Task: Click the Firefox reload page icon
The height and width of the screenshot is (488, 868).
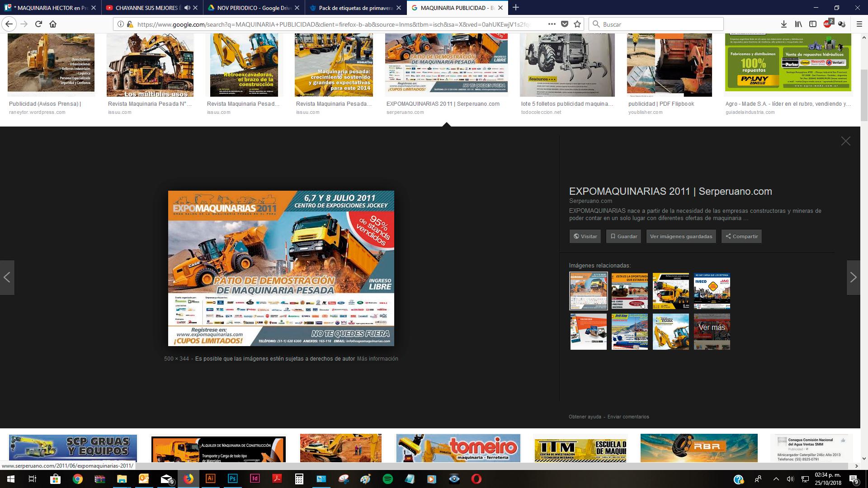Action: point(38,24)
